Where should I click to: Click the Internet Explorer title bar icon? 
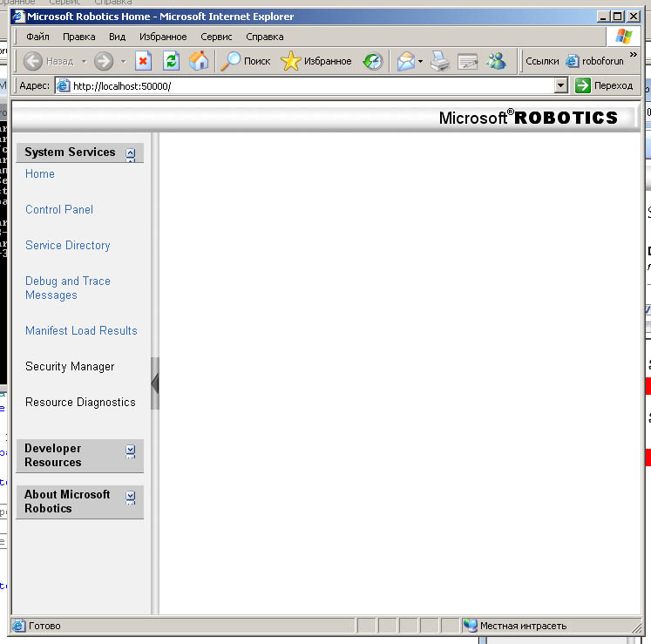18,17
